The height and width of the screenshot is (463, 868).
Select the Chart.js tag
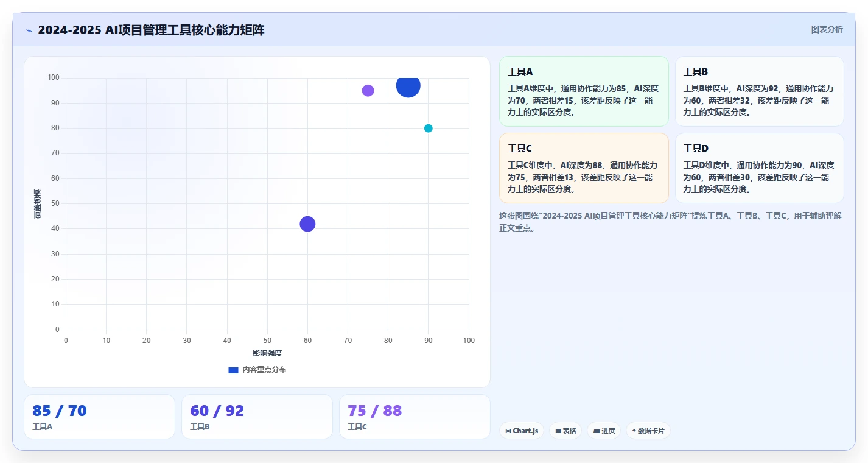point(522,431)
